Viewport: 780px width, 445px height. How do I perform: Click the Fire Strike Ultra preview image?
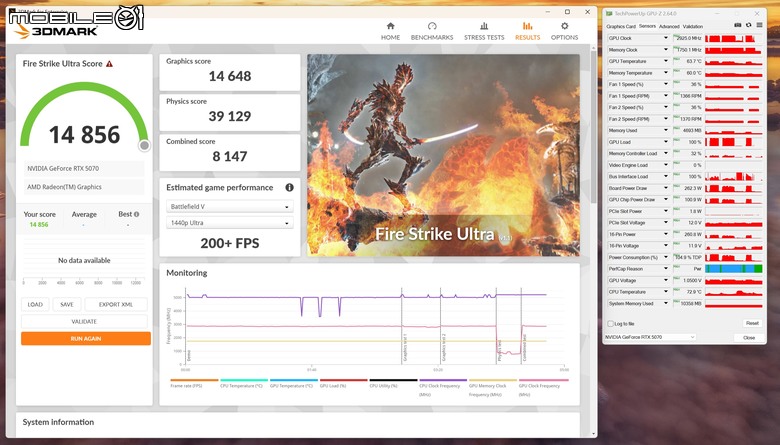(443, 155)
